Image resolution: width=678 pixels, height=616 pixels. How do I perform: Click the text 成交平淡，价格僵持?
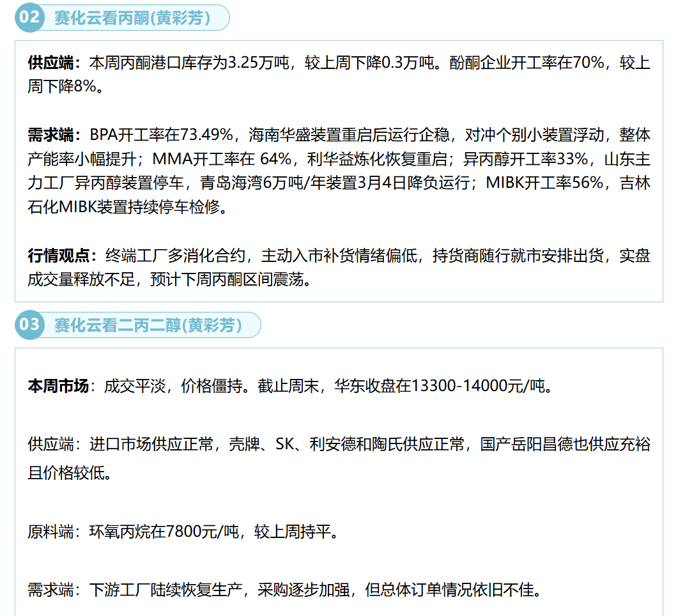coord(173,386)
